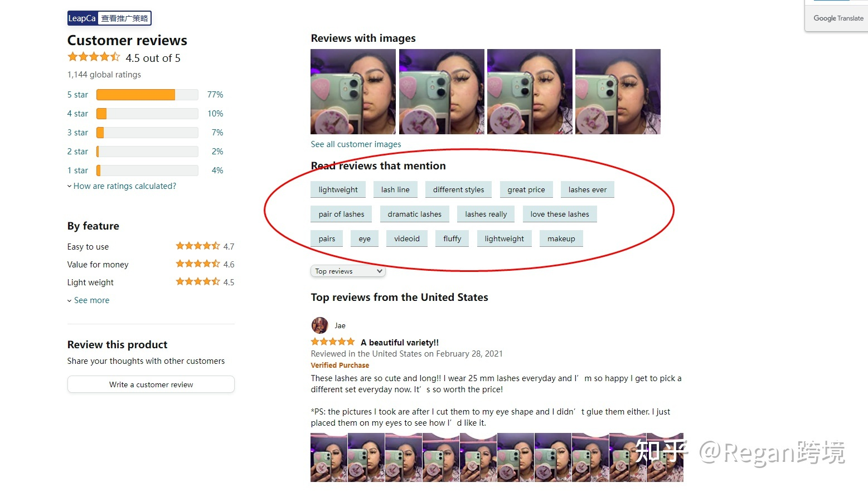Open the fourth Reviews with images thumbnail

(618, 91)
